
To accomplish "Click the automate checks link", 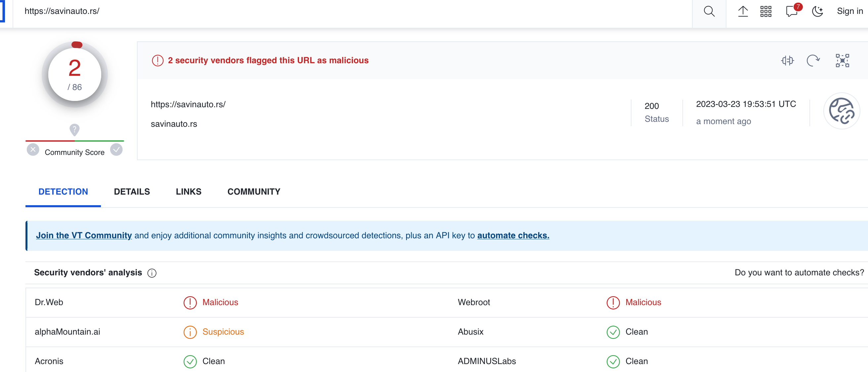I will click(x=513, y=235).
